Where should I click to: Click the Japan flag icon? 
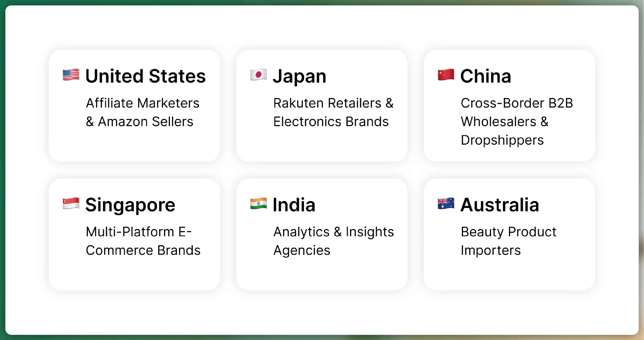coord(258,75)
